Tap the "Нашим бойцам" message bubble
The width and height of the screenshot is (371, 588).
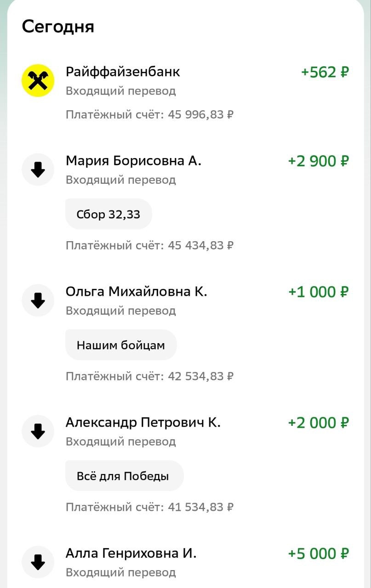121,345
